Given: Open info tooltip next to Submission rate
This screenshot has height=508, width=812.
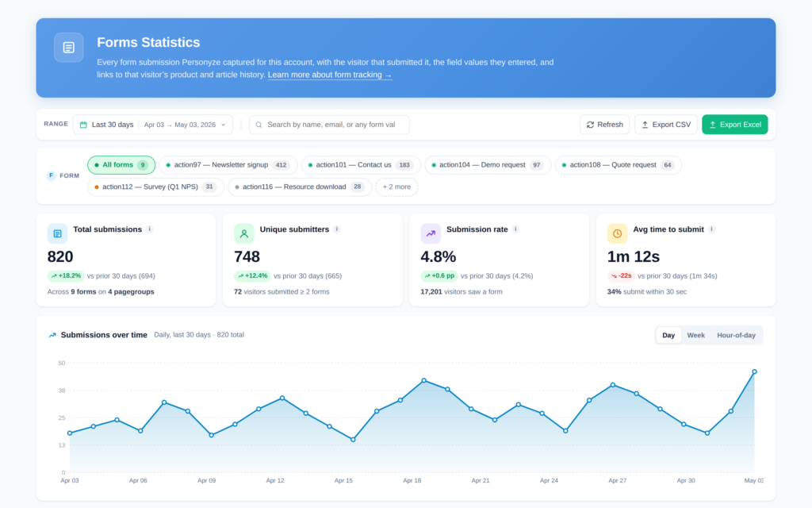Looking at the screenshot, I should click(x=515, y=229).
